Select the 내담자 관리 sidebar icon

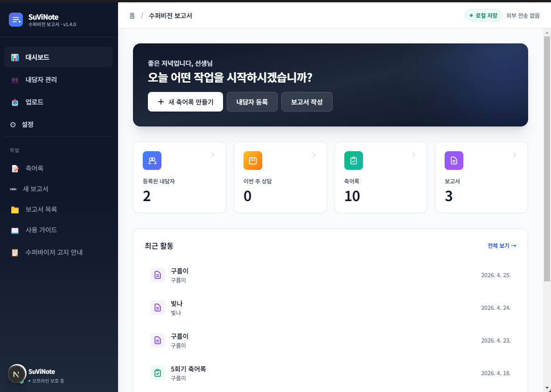tap(15, 79)
